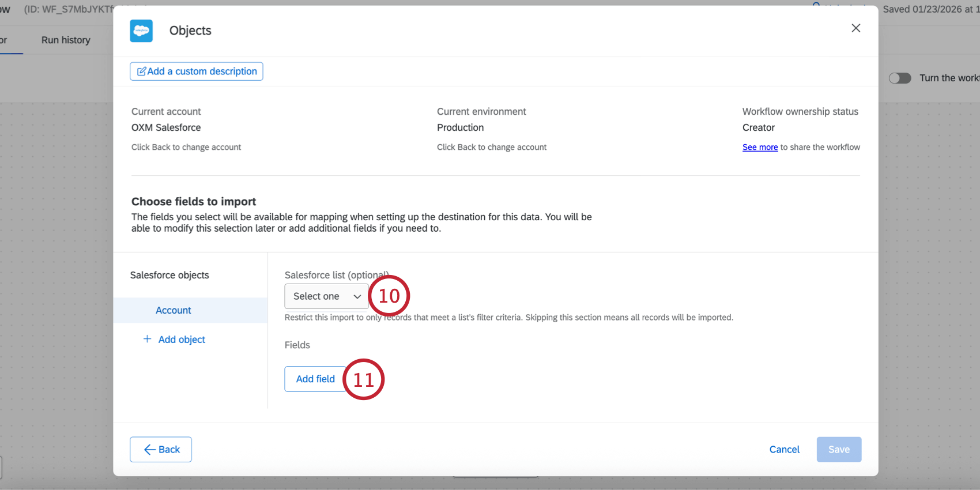Click the red step 10 marker

point(389,296)
